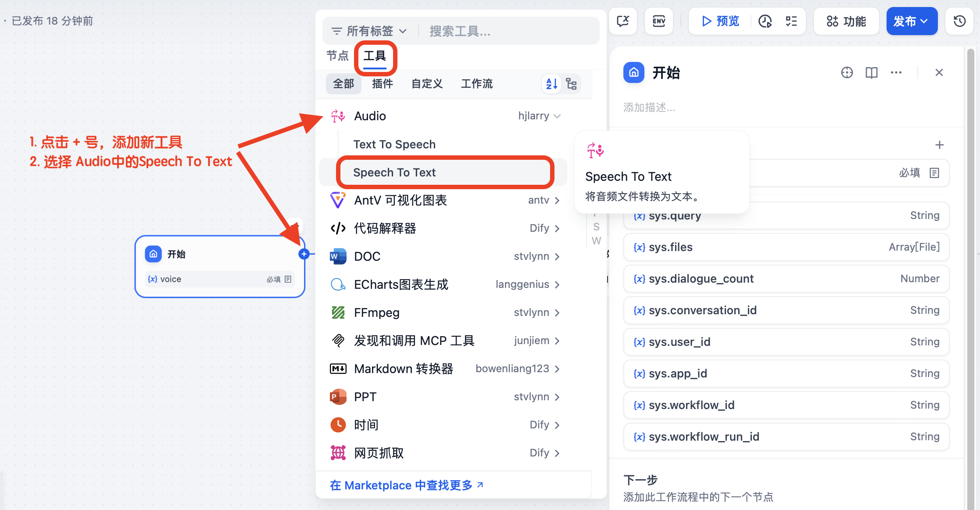
Task: Click the target locate icon in 开始 panel
Action: 847,72
